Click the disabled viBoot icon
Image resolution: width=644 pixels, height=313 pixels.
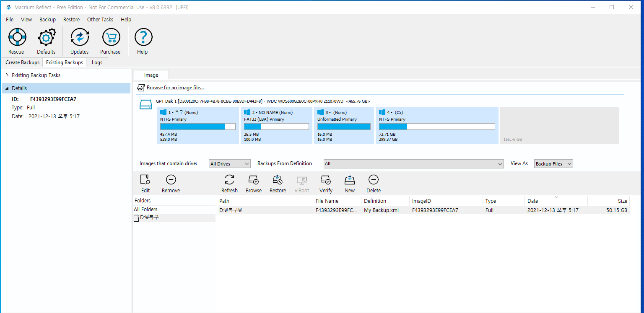(x=301, y=180)
